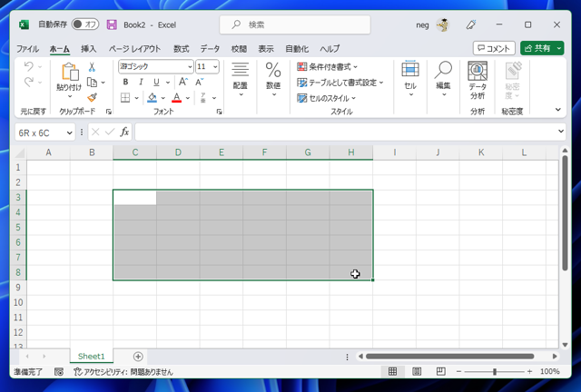The image size is (581, 392).
Task: Switch to the 校閲 tab
Action: (x=239, y=49)
